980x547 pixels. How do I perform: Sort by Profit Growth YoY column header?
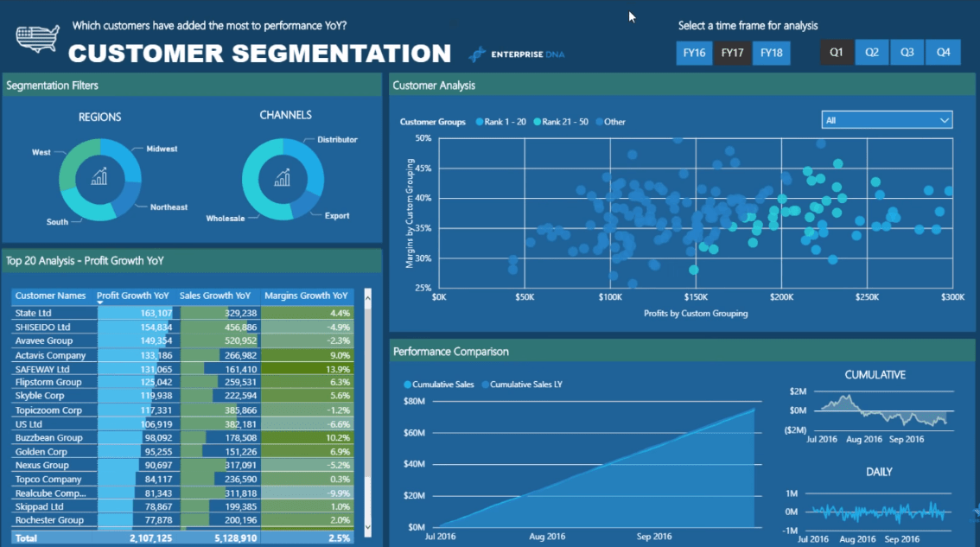point(132,296)
